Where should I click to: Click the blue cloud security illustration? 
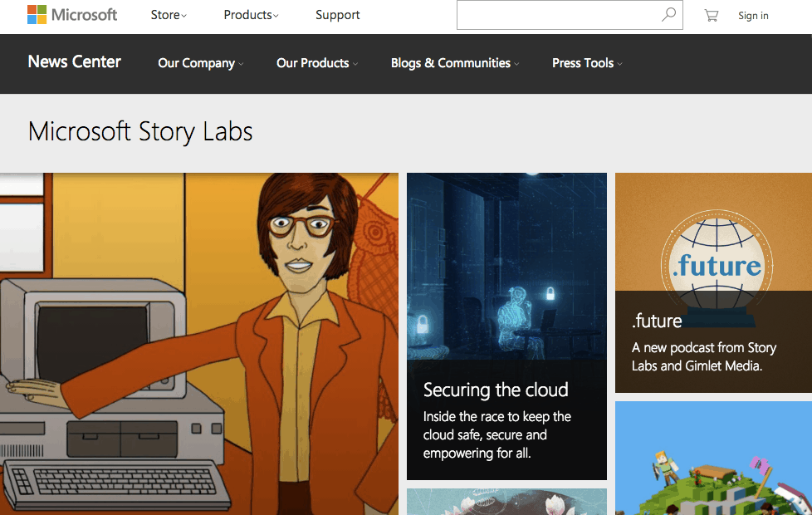coord(506,267)
